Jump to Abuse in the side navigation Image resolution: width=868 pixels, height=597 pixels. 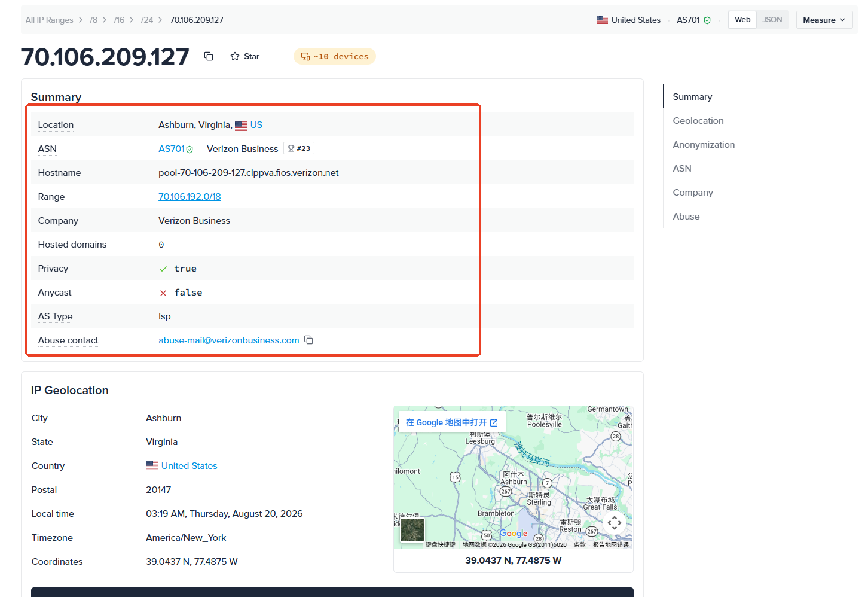[x=686, y=217]
